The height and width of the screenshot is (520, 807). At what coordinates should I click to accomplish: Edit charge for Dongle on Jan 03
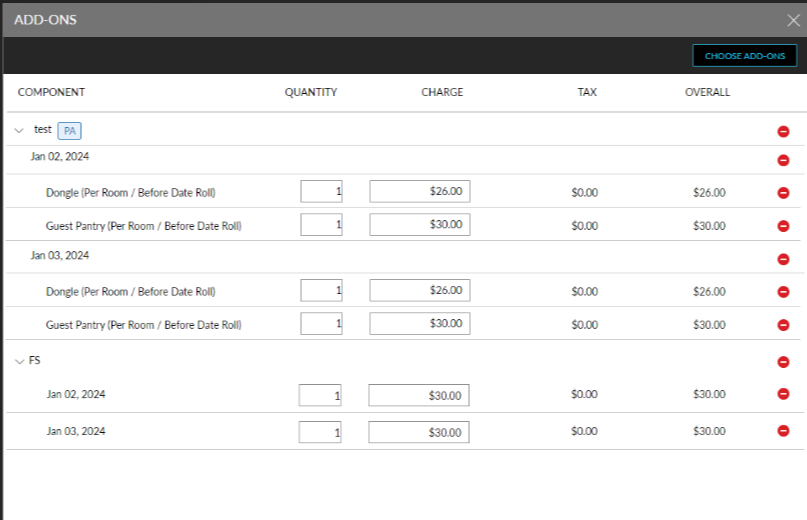[x=419, y=291]
